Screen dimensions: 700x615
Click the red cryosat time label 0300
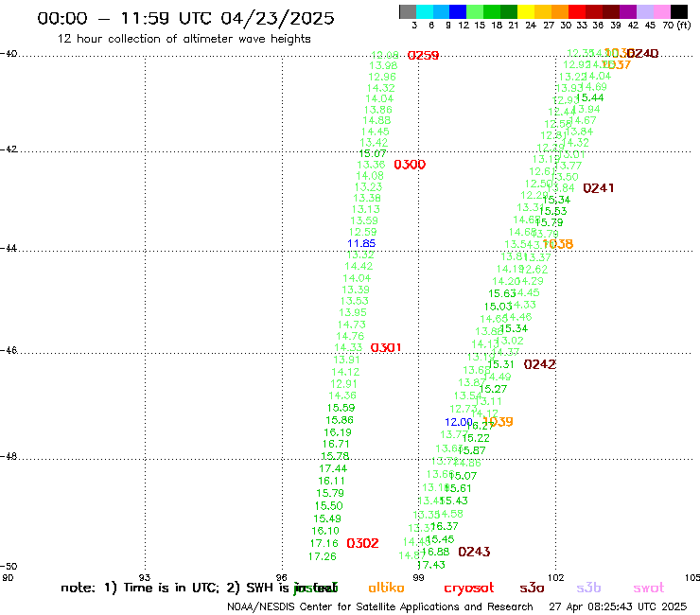410,165
